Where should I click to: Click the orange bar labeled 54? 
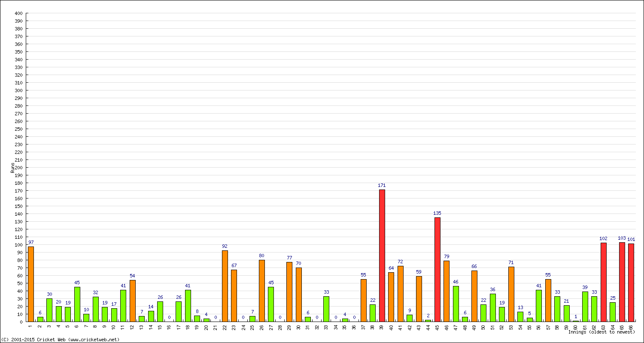(x=132, y=301)
